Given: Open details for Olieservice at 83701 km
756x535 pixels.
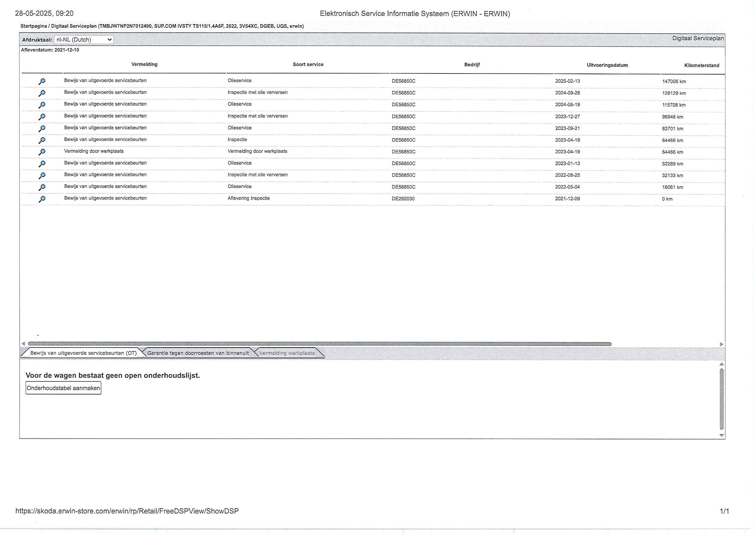Looking at the screenshot, I should pyautogui.click(x=42, y=129).
